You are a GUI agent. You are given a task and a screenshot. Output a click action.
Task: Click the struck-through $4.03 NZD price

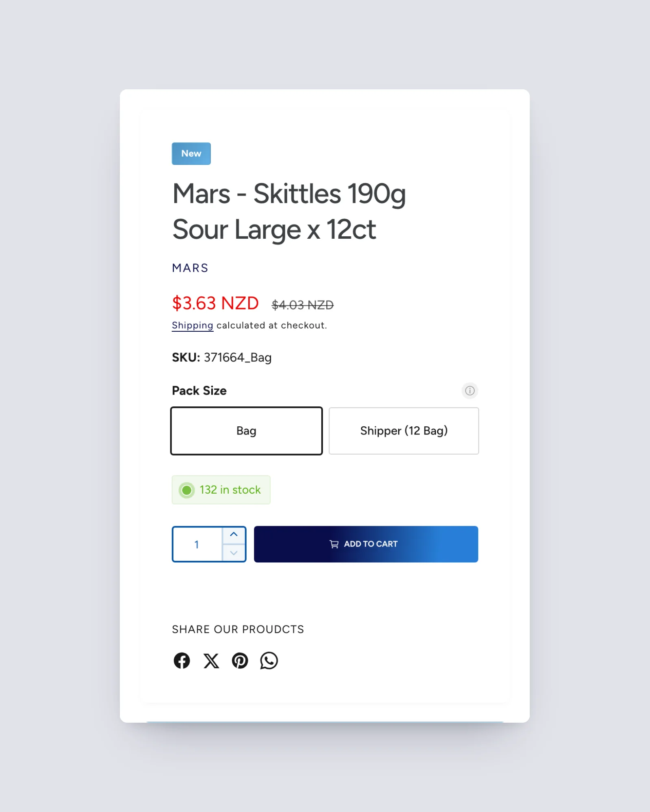[x=303, y=305]
